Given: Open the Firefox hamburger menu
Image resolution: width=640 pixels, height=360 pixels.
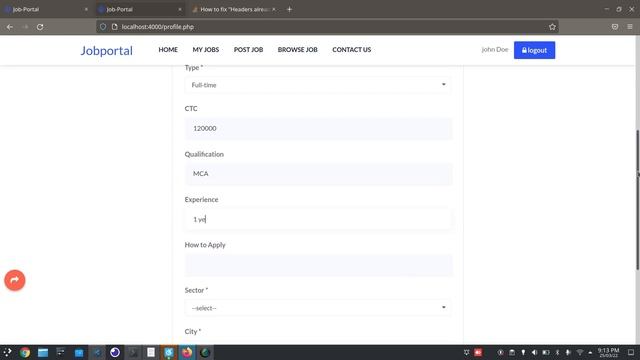Looking at the screenshot, I should pos(630,27).
